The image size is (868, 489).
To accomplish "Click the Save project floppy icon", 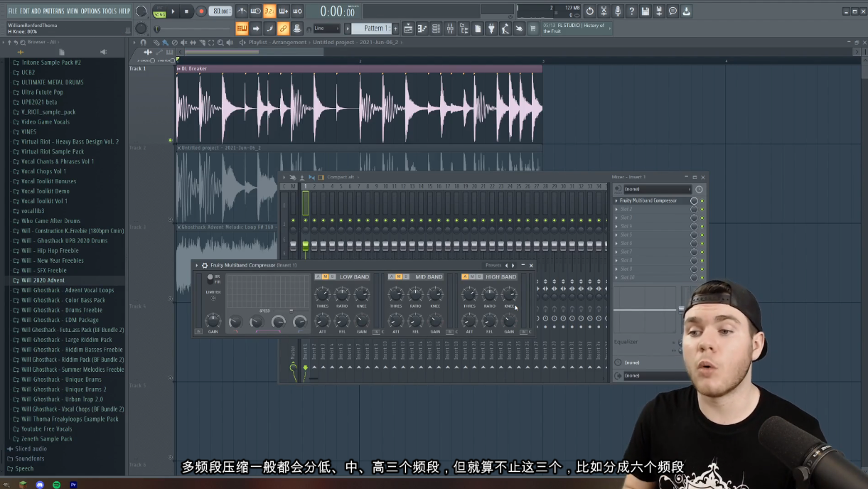I will coord(645,11).
